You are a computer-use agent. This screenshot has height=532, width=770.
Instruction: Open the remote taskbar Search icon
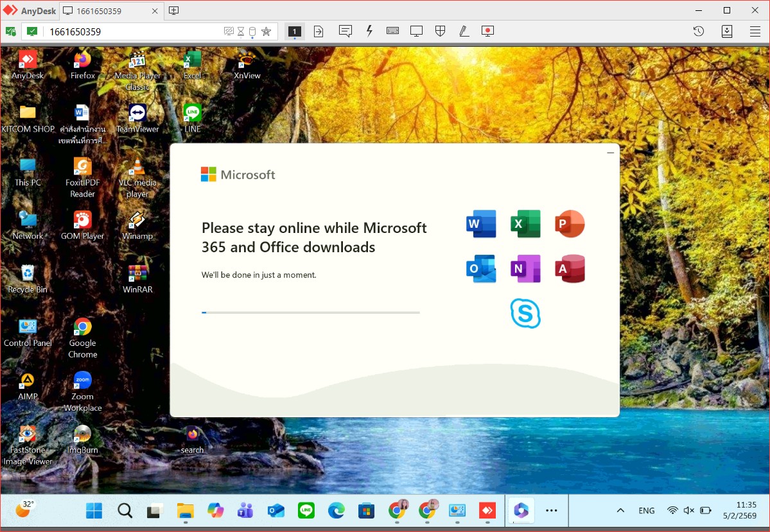click(x=125, y=511)
